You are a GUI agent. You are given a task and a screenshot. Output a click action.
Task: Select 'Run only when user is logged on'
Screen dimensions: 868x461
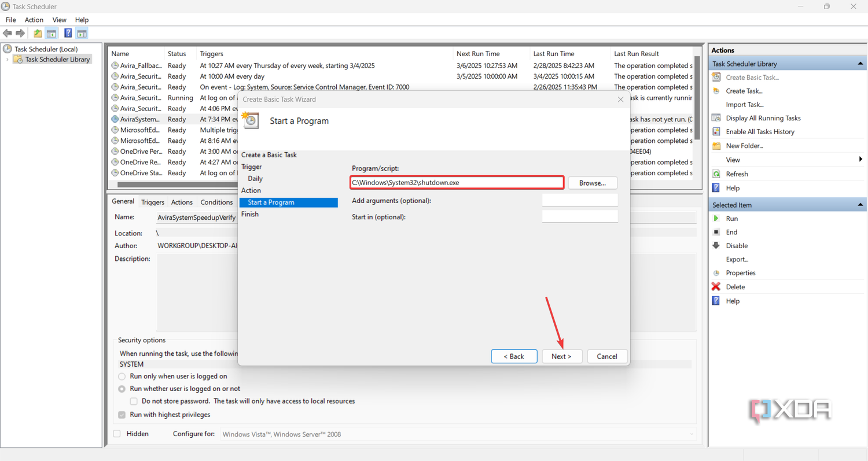click(122, 377)
